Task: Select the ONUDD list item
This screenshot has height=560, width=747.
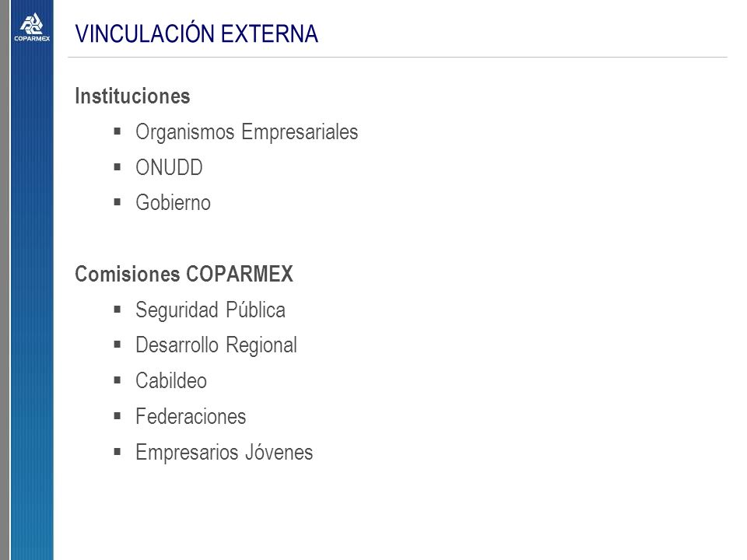Action: [169, 168]
